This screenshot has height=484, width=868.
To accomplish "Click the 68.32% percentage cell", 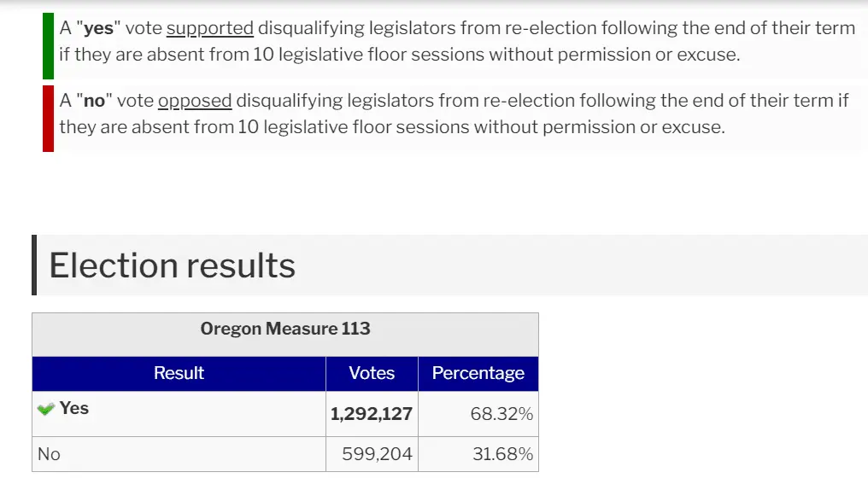I will [x=501, y=414].
